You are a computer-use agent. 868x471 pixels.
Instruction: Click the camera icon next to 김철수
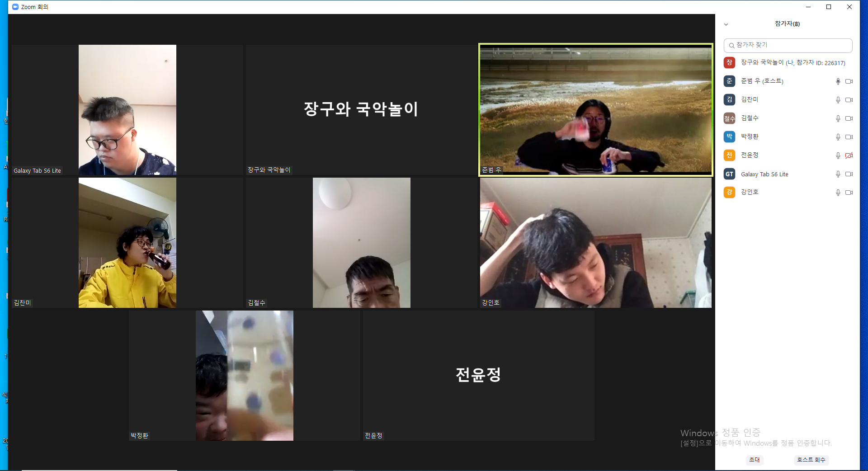click(849, 118)
